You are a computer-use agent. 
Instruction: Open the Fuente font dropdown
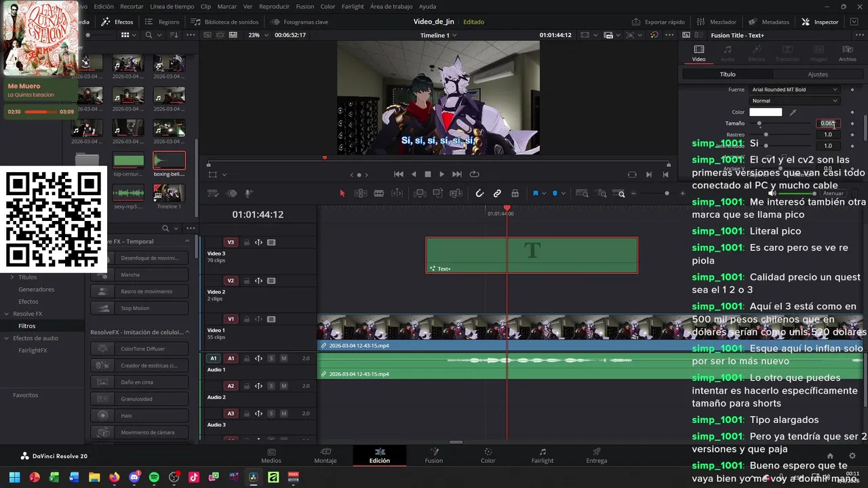(794, 89)
